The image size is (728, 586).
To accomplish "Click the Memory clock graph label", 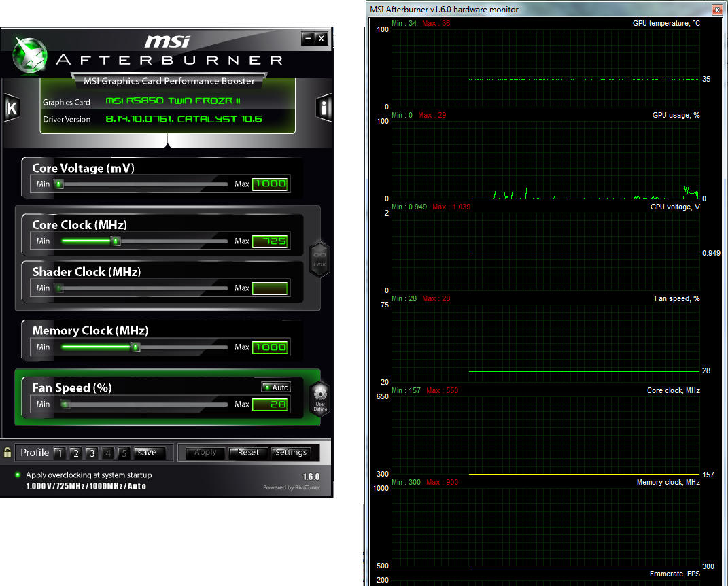I will tap(668, 482).
